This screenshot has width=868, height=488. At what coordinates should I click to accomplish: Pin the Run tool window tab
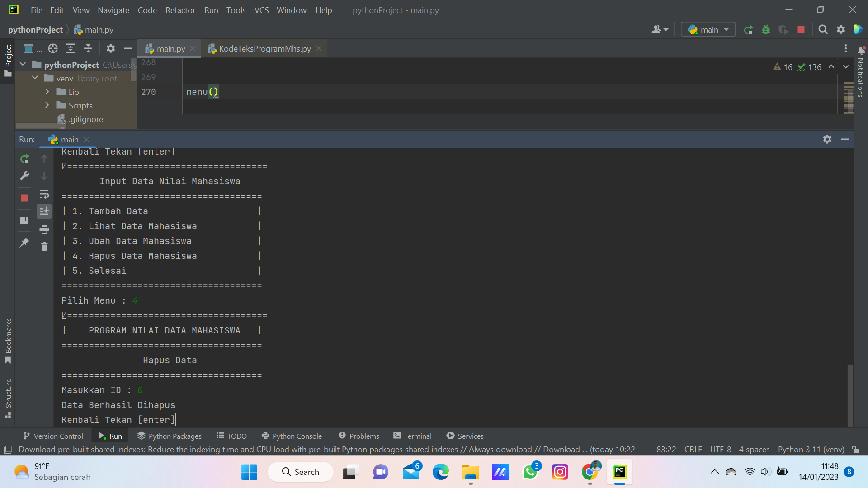24,243
